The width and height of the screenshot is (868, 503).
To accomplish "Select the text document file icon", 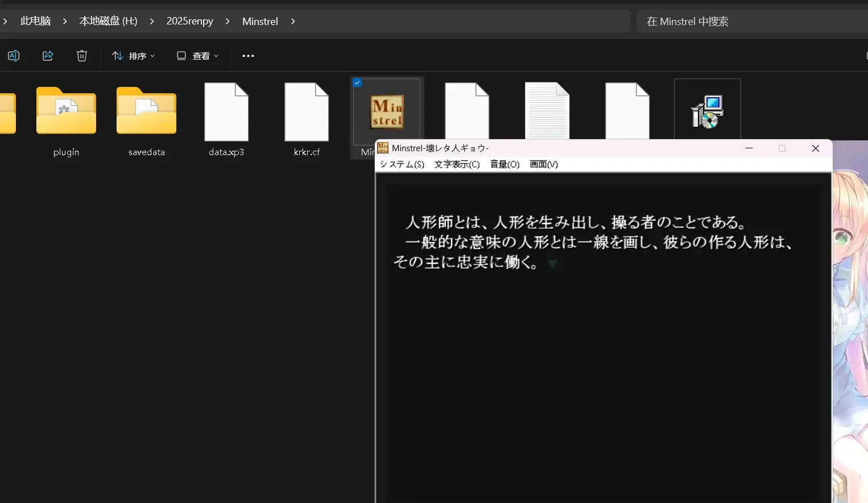I will 547,111.
